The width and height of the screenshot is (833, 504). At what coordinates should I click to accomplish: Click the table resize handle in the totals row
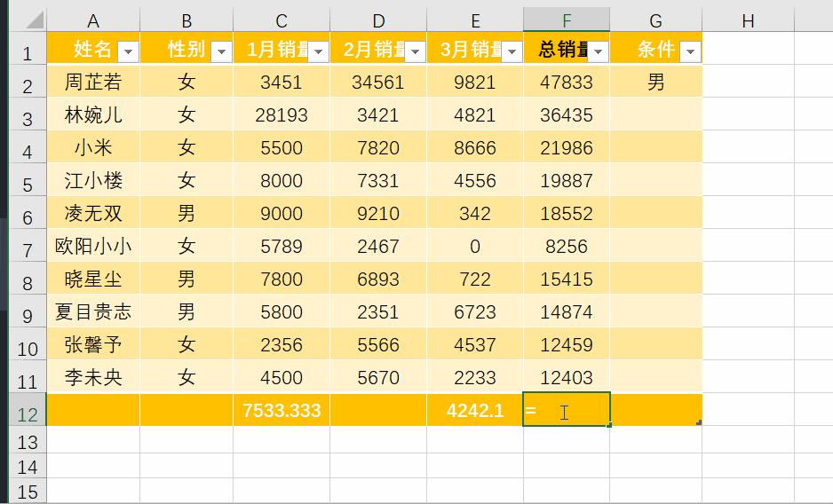[x=700, y=423]
